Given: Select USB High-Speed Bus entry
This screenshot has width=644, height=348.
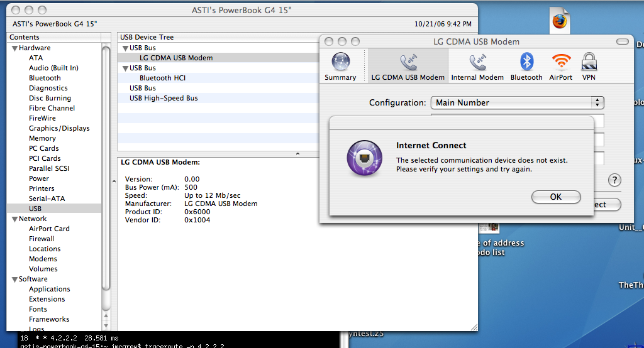Looking at the screenshot, I should 164,98.
